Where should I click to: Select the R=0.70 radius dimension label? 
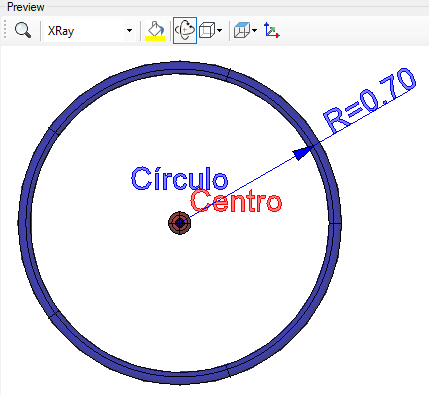click(x=369, y=100)
